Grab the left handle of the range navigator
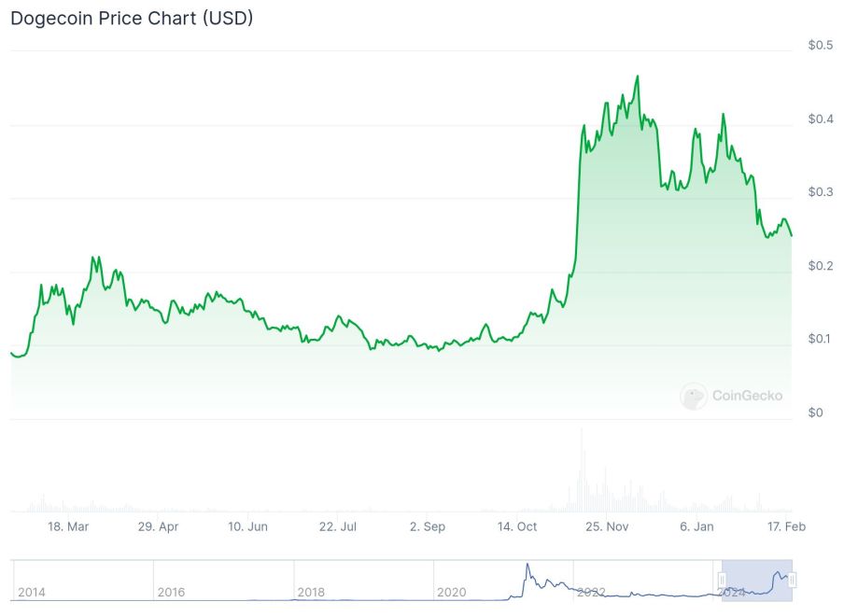The width and height of the screenshot is (844, 616). click(x=722, y=581)
